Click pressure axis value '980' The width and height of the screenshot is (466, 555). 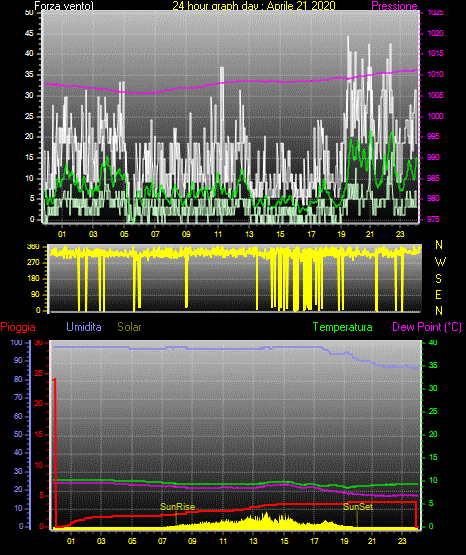point(433,198)
